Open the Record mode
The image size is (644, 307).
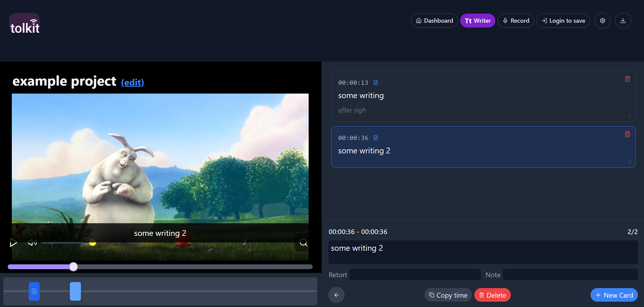[x=516, y=21]
